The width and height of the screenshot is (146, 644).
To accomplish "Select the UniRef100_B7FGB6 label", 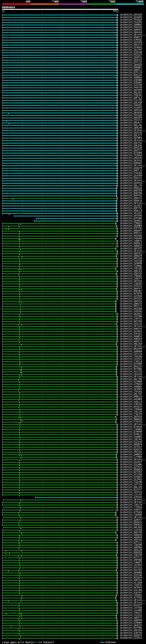I will [131, 218].
